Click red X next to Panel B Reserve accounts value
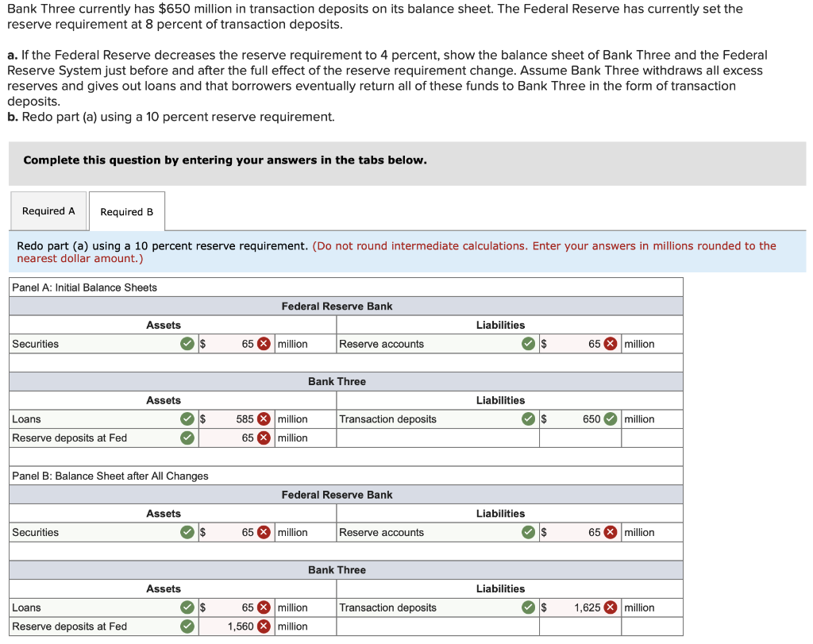813x644 pixels. point(611,532)
